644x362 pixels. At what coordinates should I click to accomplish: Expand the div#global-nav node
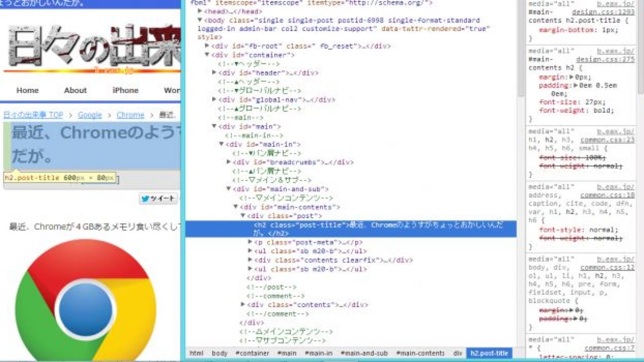click(x=214, y=100)
